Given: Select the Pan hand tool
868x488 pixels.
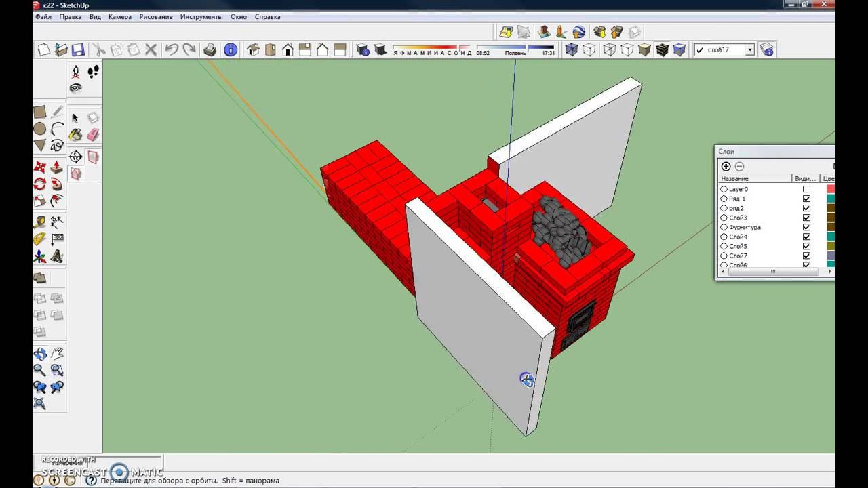Looking at the screenshot, I should pos(57,353).
